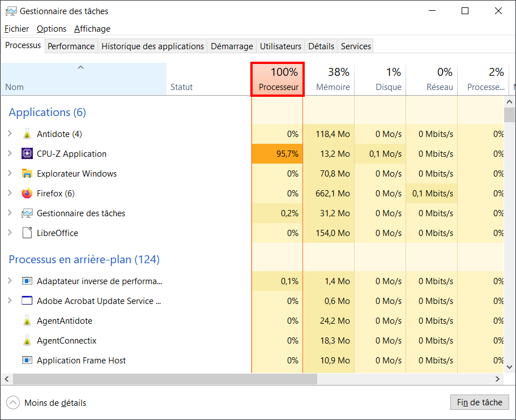The width and height of the screenshot is (516, 420).
Task: Select the Application Frame Host name
Action: click(x=82, y=361)
